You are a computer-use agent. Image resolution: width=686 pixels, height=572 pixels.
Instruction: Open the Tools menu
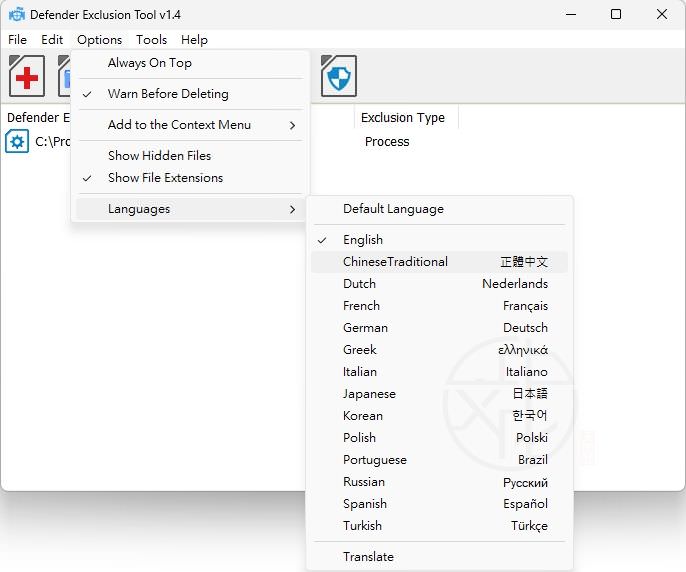(x=151, y=40)
